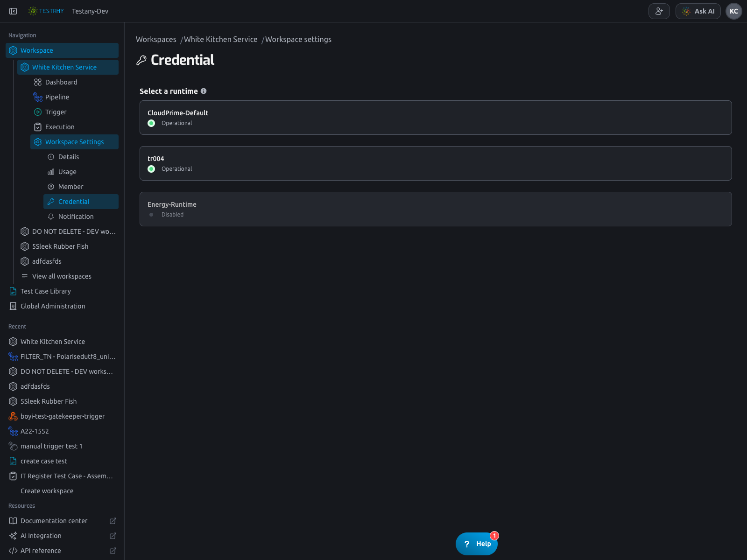Screen dimensions: 747x560
Task: Click the manual trigger hand icon
Action: point(13,446)
